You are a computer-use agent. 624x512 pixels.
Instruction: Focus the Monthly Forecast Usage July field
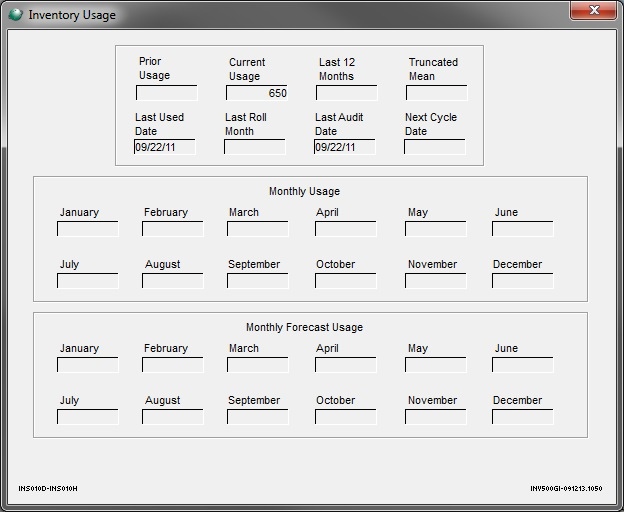[x=88, y=417]
